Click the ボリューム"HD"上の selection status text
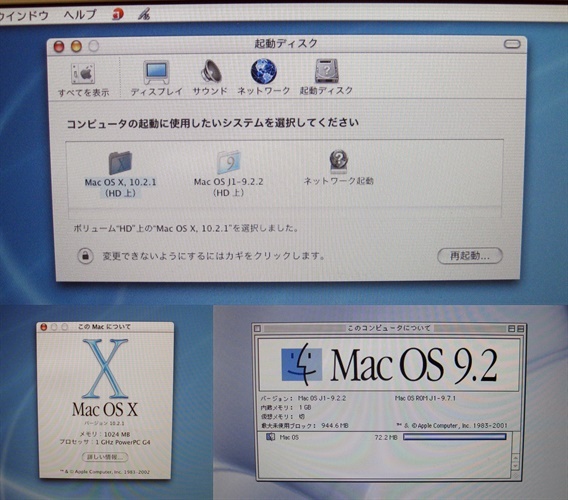This screenshot has width=568, height=500. click(186, 229)
